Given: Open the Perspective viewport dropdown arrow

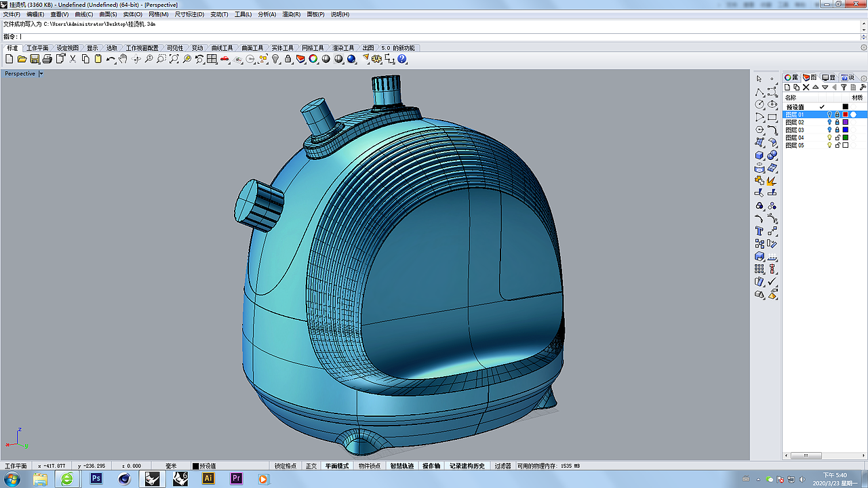Looking at the screenshot, I should point(41,74).
